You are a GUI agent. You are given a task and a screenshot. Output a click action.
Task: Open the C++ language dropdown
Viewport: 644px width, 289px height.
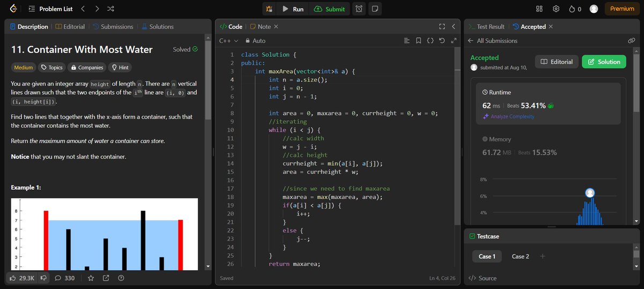pyautogui.click(x=229, y=41)
